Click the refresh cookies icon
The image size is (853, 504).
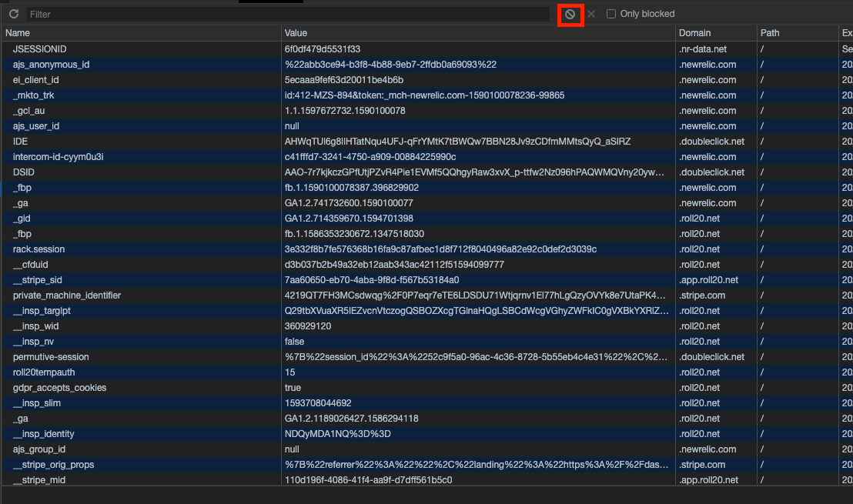[14, 15]
